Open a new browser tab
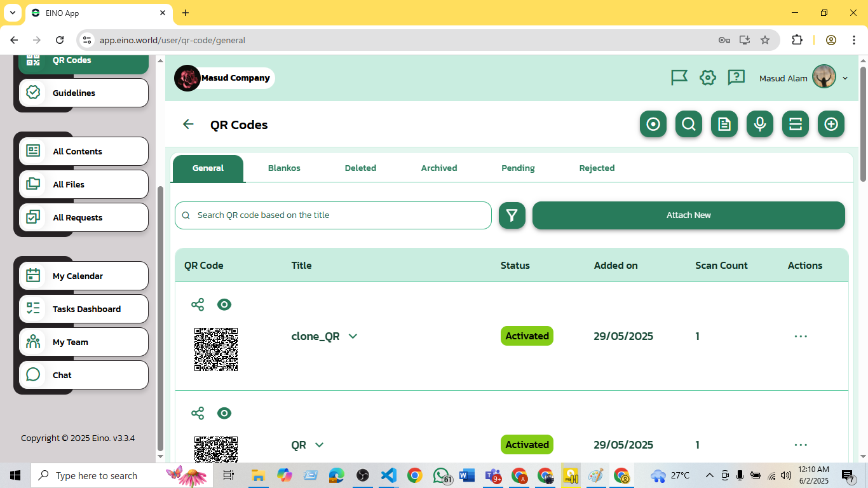868x488 pixels. point(186,13)
